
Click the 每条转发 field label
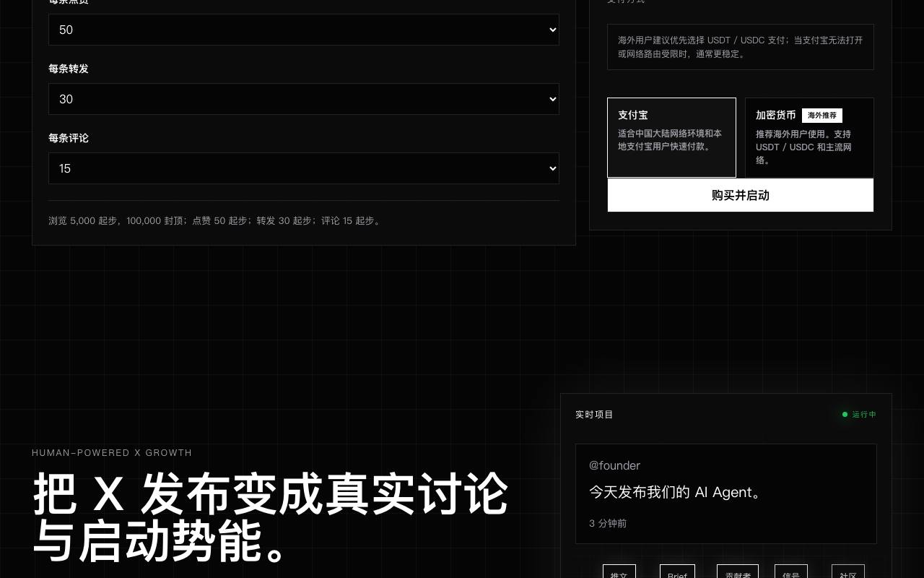point(69,69)
